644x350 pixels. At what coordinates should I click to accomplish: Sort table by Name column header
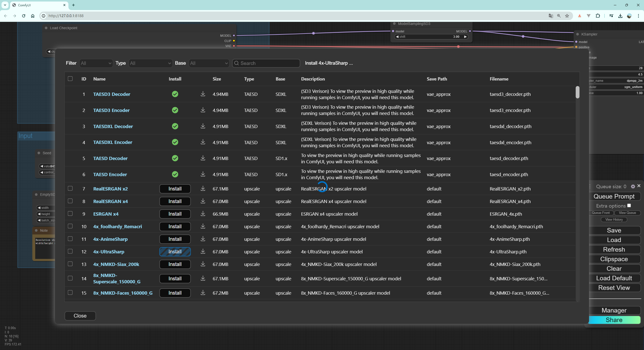[99, 79]
